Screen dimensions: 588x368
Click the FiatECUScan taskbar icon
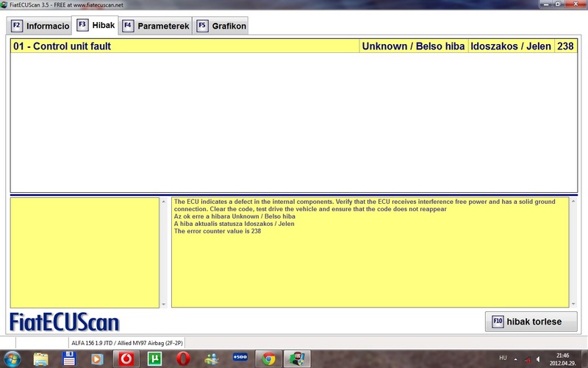click(297, 358)
